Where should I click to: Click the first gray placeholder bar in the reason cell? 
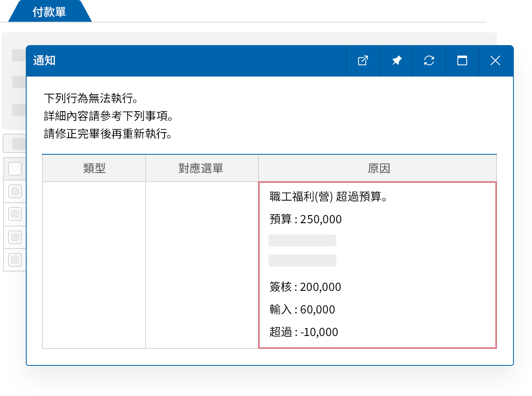302,240
